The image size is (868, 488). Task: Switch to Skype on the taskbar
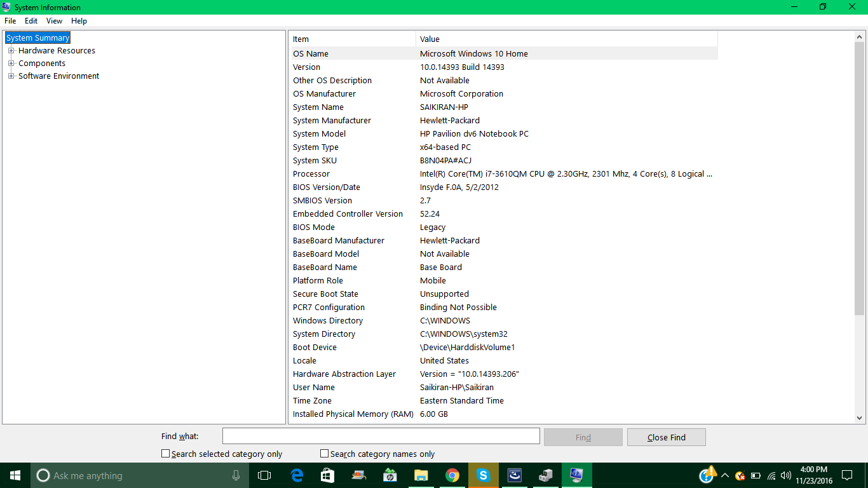pos(484,475)
